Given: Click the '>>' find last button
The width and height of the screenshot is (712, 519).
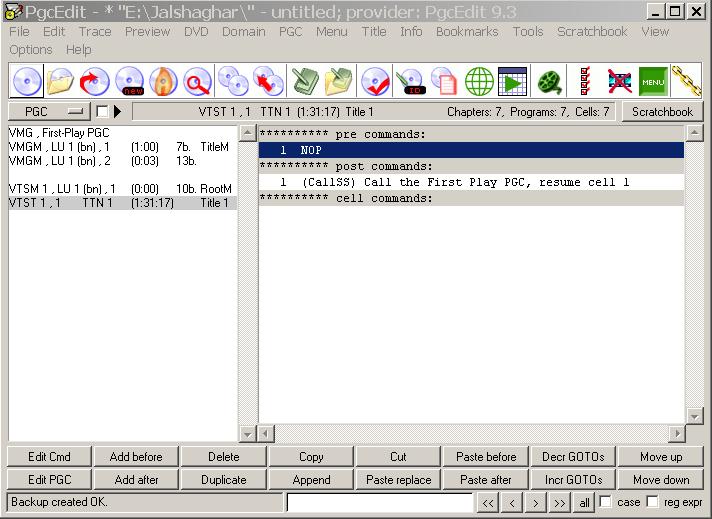Looking at the screenshot, I should coord(559,503).
